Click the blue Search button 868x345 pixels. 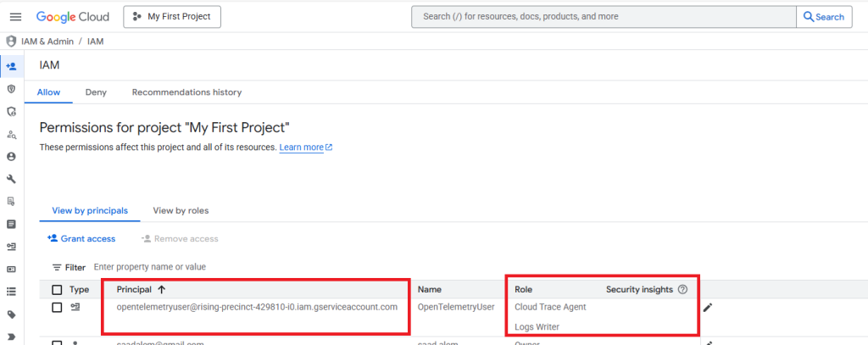824,17
